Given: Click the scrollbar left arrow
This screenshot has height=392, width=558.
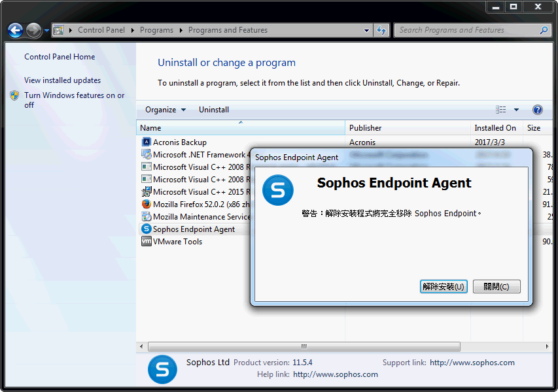Looking at the screenshot, I should coord(141,346).
